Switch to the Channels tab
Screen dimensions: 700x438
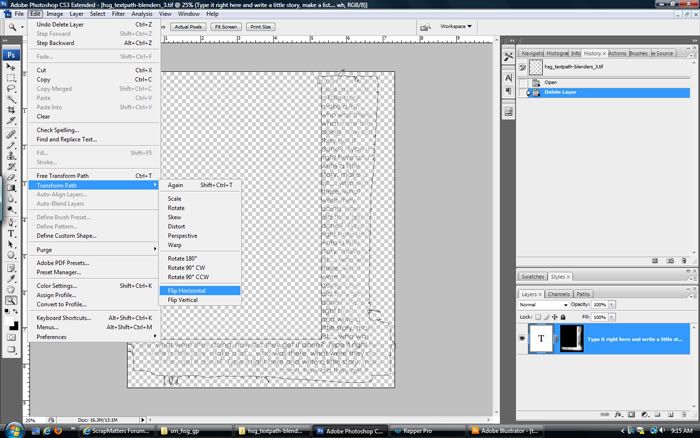pyautogui.click(x=558, y=294)
